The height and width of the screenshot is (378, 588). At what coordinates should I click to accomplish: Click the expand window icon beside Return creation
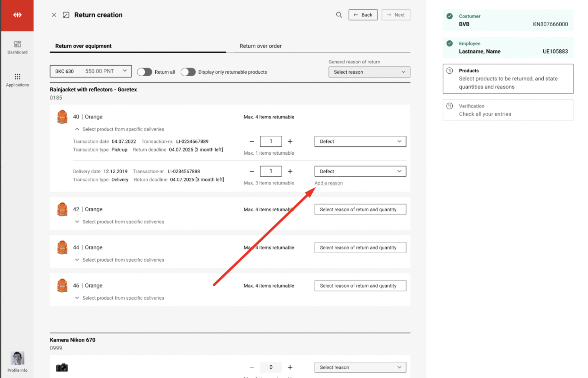point(66,15)
